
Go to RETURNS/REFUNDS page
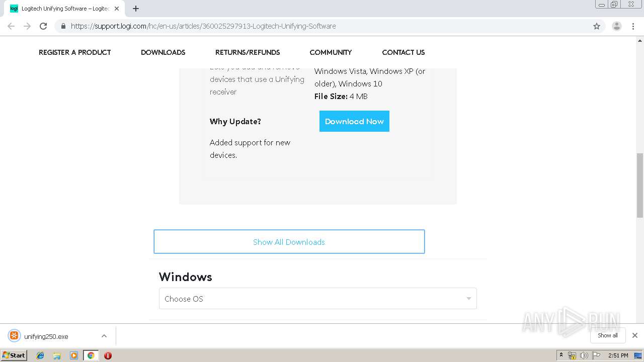coord(248,52)
